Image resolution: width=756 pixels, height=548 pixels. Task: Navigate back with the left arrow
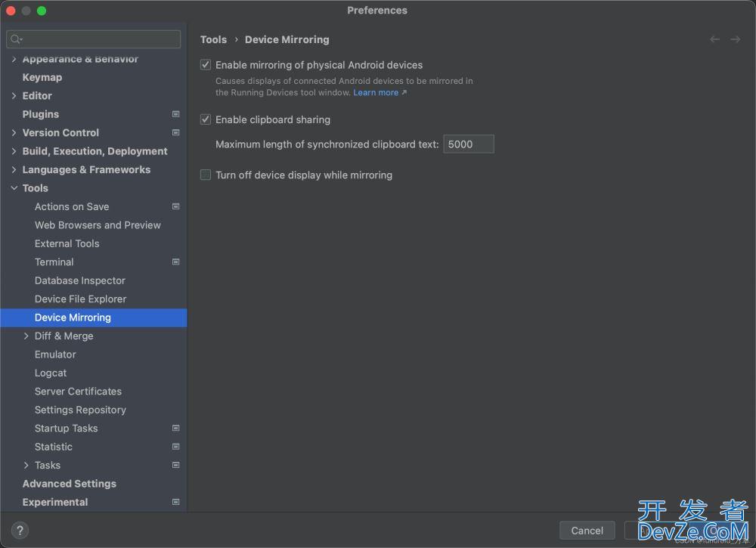(714, 39)
